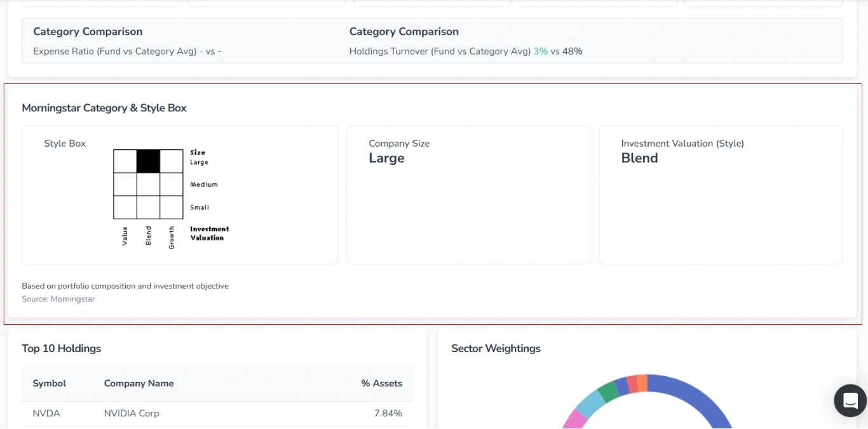Click the Medium Blend center cell
Image resolution: width=868 pixels, height=429 pixels.
148,184
